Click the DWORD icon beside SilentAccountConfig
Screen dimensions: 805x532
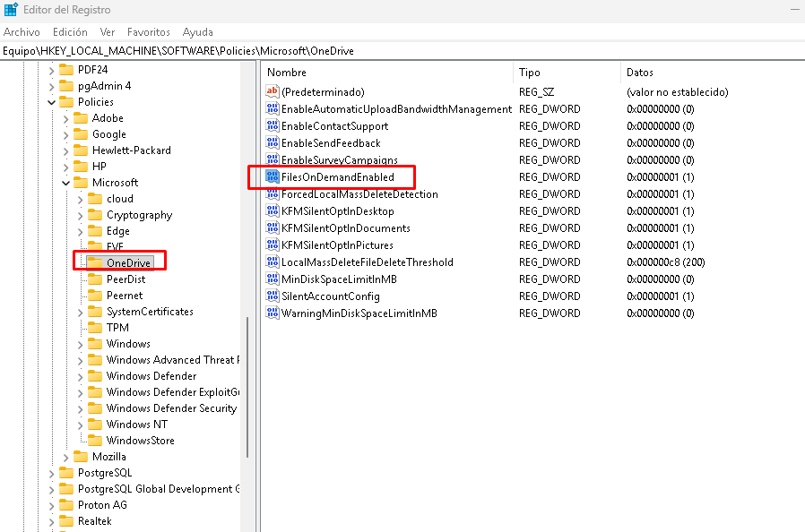click(x=273, y=296)
